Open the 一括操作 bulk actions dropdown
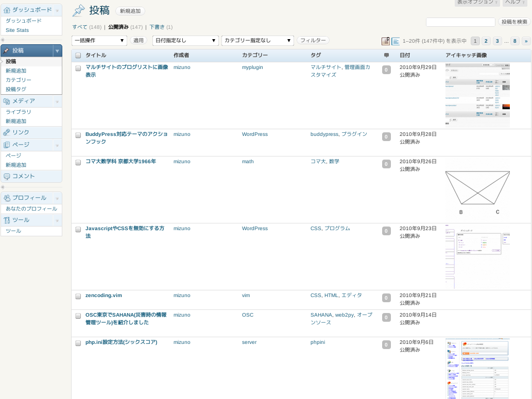The width and height of the screenshot is (532, 399). [99, 40]
